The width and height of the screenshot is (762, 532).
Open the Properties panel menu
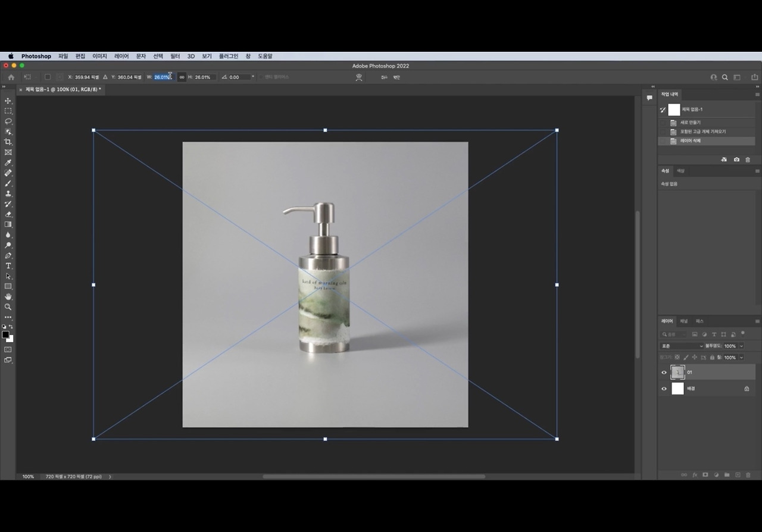(x=757, y=171)
